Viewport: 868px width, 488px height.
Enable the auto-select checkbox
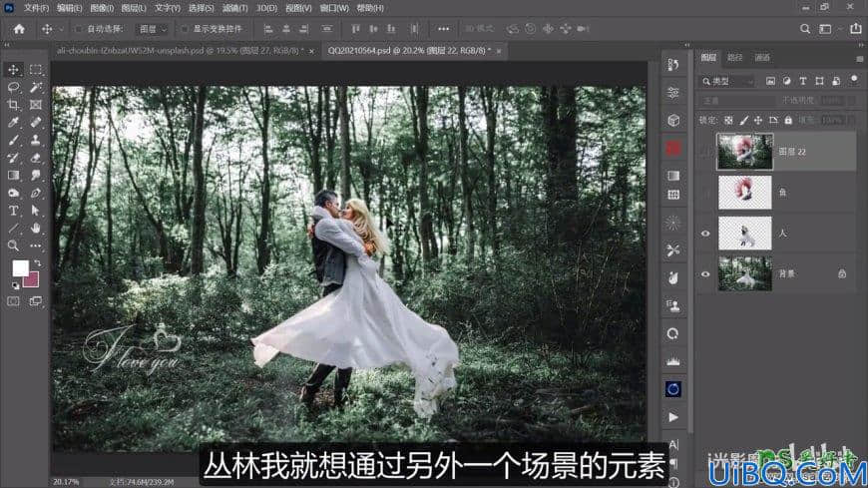tap(79, 29)
